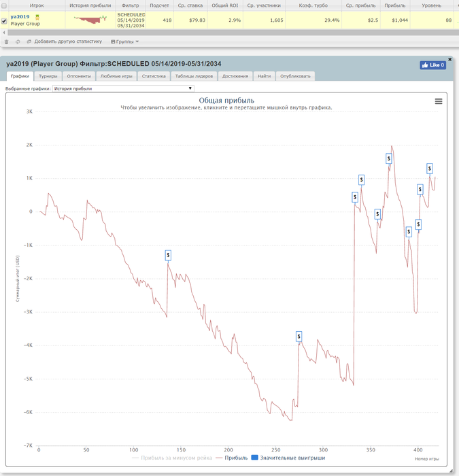Click the Player Group label under ya2019

tap(25, 24)
